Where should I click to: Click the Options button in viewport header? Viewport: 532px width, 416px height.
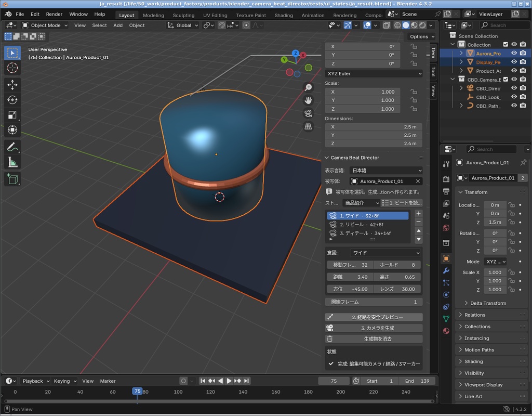click(422, 36)
